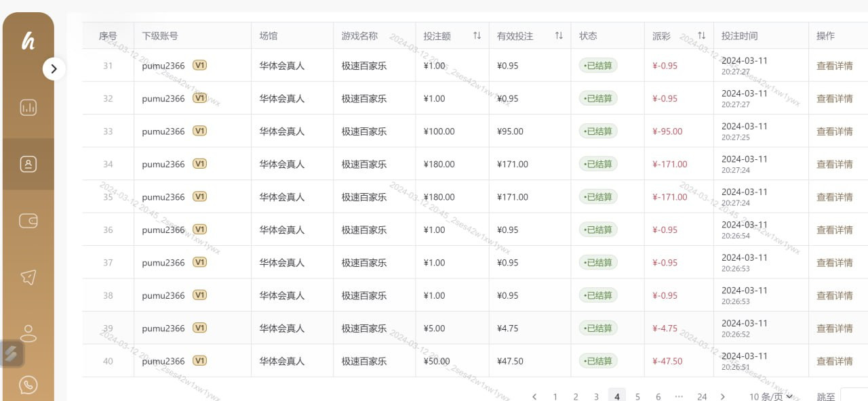The width and height of the screenshot is (868, 401).
Task: Open the bar chart statistics icon
Action: [28, 107]
